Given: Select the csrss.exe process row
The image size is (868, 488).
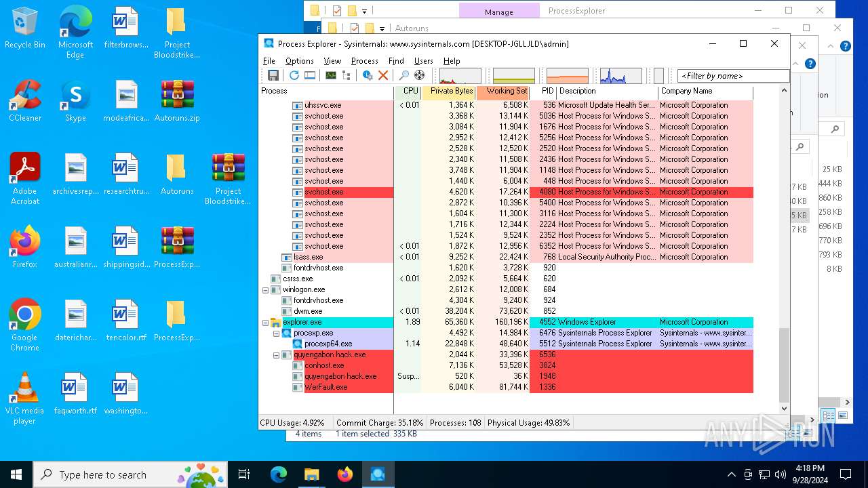Looking at the screenshot, I should point(507,279).
